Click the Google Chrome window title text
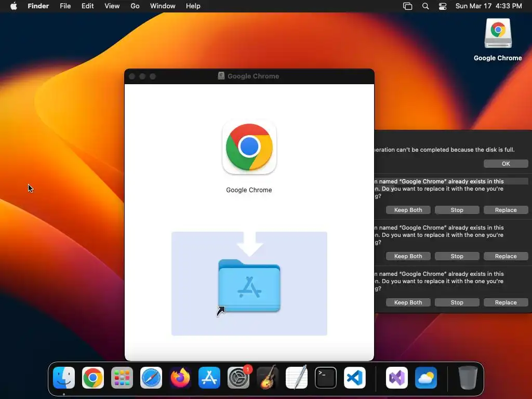This screenshot has width=532, height=399. tap(253, 76)
